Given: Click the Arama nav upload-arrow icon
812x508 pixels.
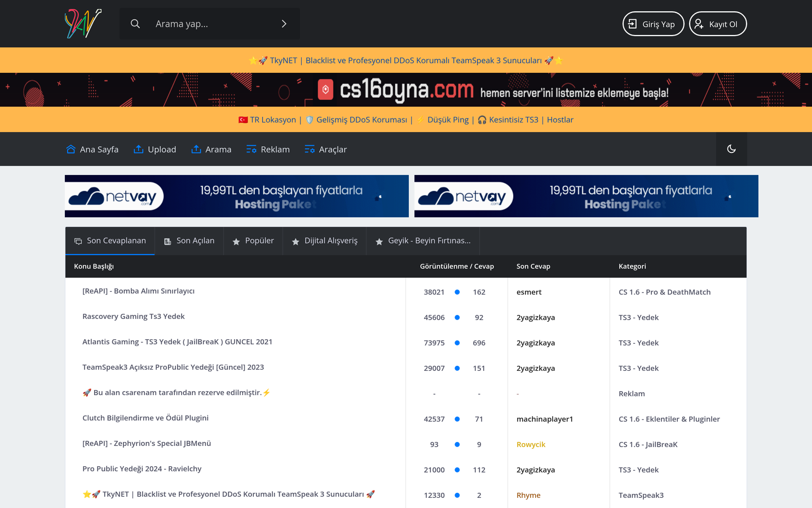Looking at the screenshot, I should point(196,149).
